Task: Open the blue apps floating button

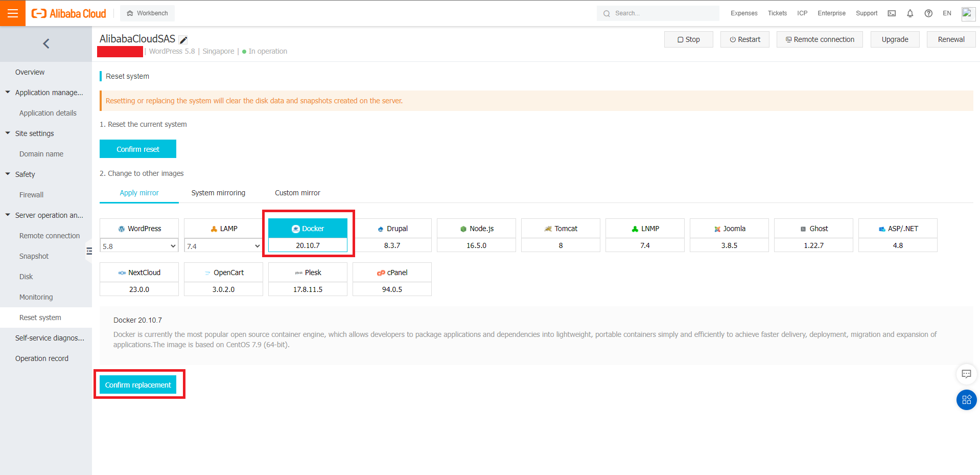Action: pyautogui.click(x=966, y=400)
